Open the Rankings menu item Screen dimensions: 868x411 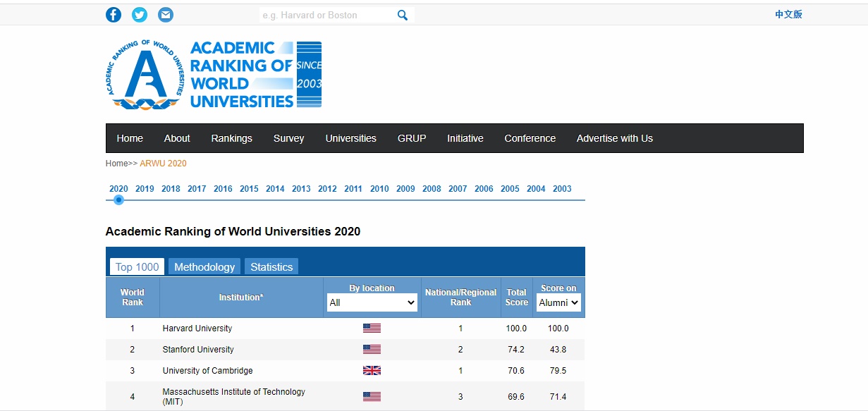coord(231,138)
